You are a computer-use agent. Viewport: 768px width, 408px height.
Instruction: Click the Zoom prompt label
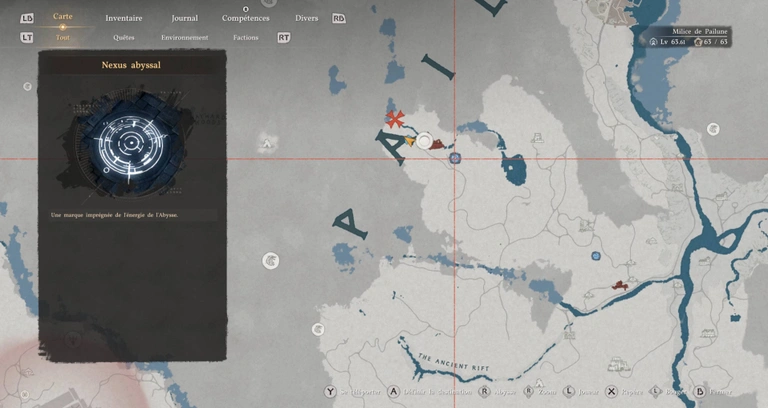[547, 392]
